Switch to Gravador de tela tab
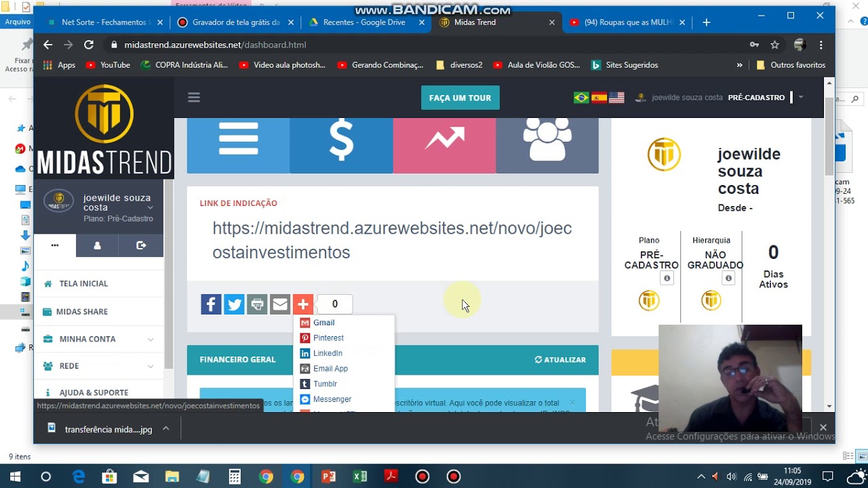Screen dimensions: 868x488 [x=236, y=22]
